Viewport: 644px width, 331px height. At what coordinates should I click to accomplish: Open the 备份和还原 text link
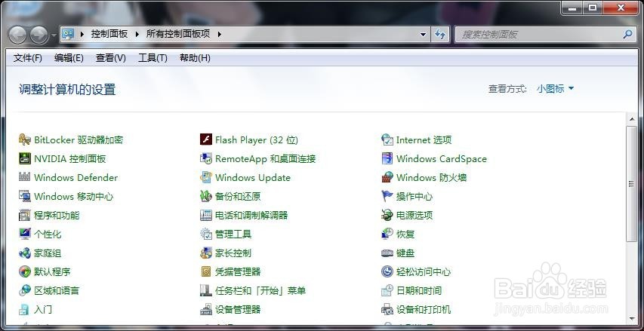(238, 197)
